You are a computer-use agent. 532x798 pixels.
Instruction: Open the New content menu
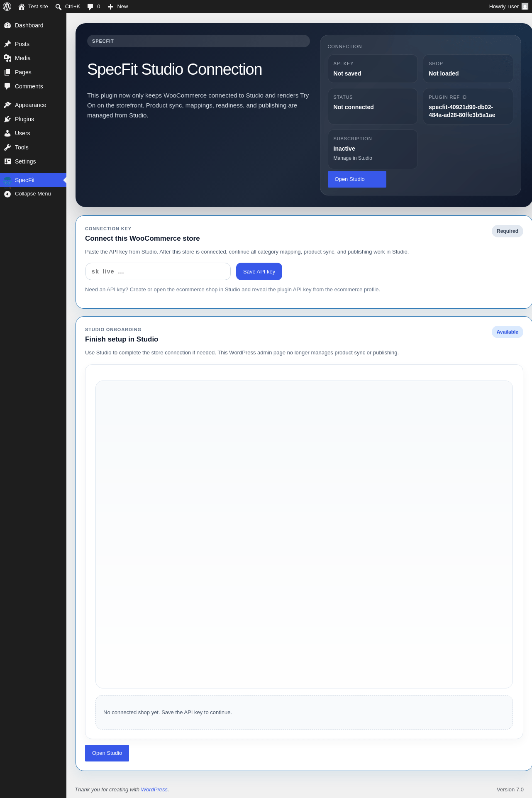[118, 7]
